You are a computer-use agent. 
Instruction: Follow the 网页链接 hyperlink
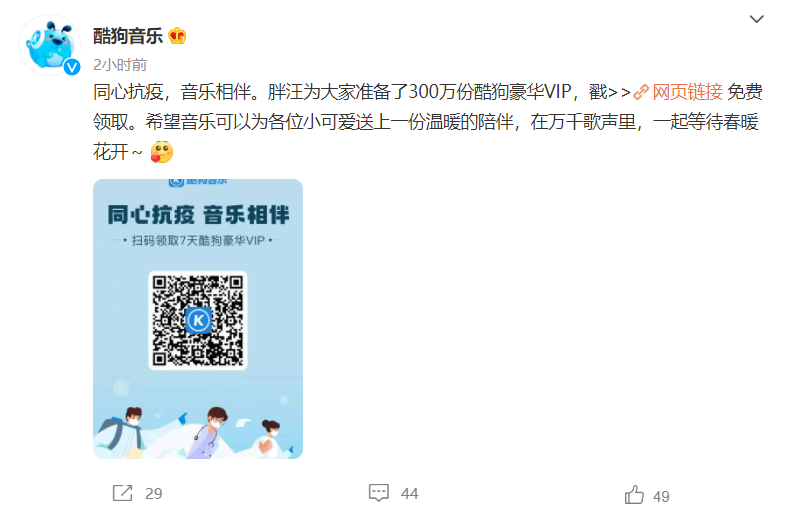687,92
